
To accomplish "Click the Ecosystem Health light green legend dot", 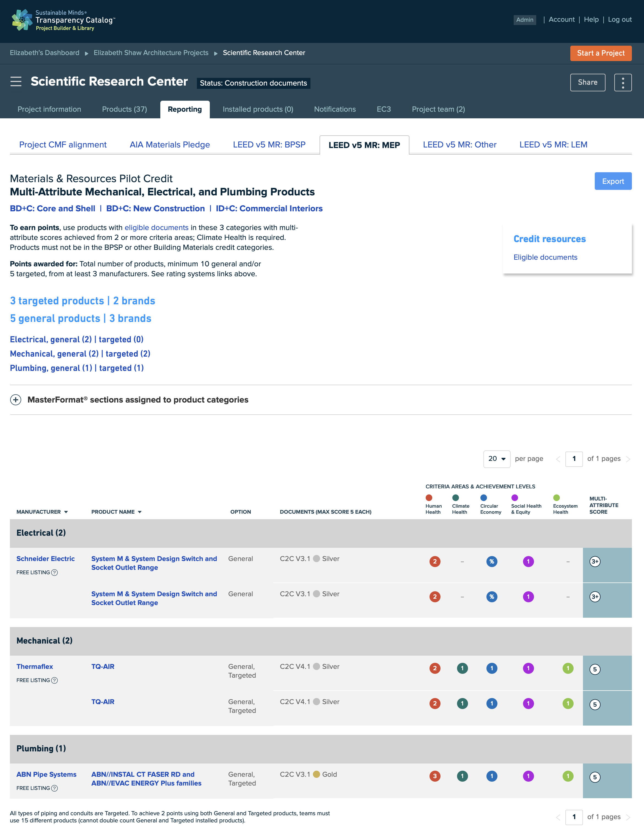I will [557, 497].
